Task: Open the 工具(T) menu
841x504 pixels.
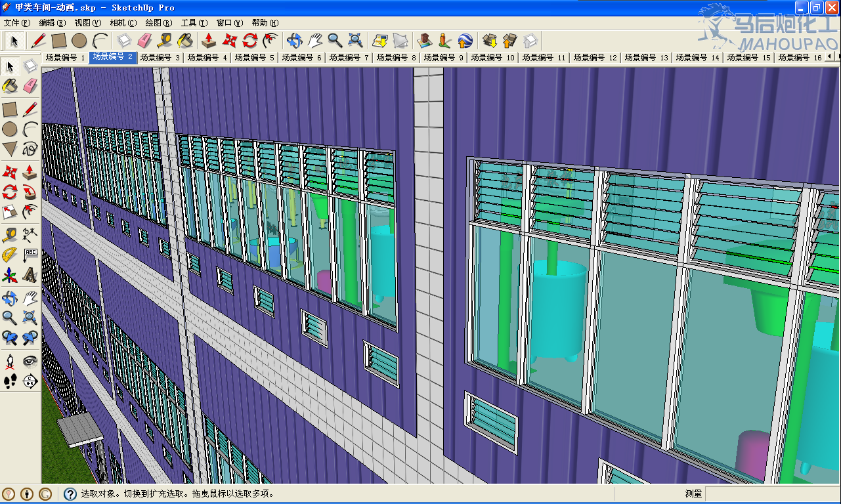Action: point(195,23)
